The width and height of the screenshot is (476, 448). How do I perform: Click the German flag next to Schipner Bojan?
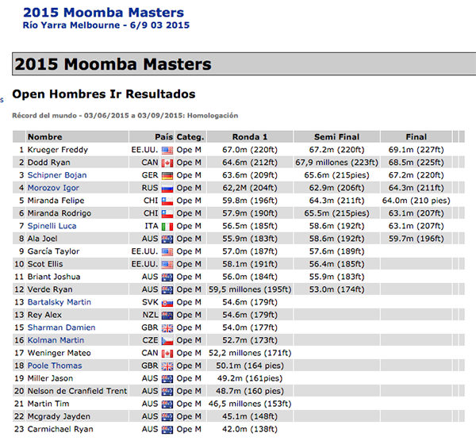[167, 175]
